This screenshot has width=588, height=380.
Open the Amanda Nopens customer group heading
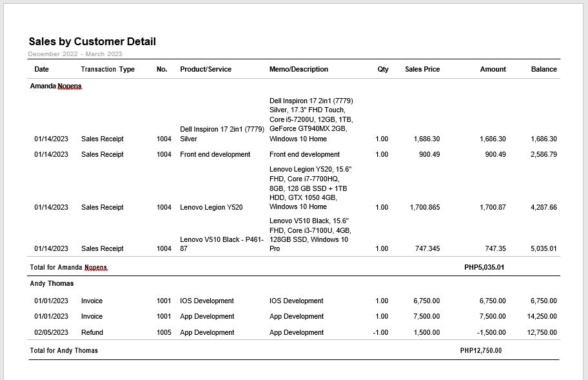pyautogui.click(x=56, y=86)
